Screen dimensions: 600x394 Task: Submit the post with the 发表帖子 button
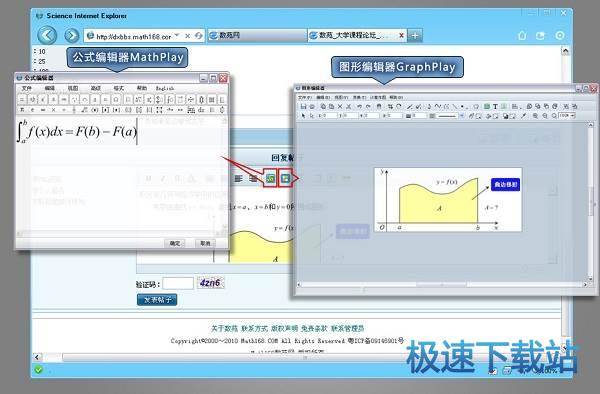pos(157,300)
